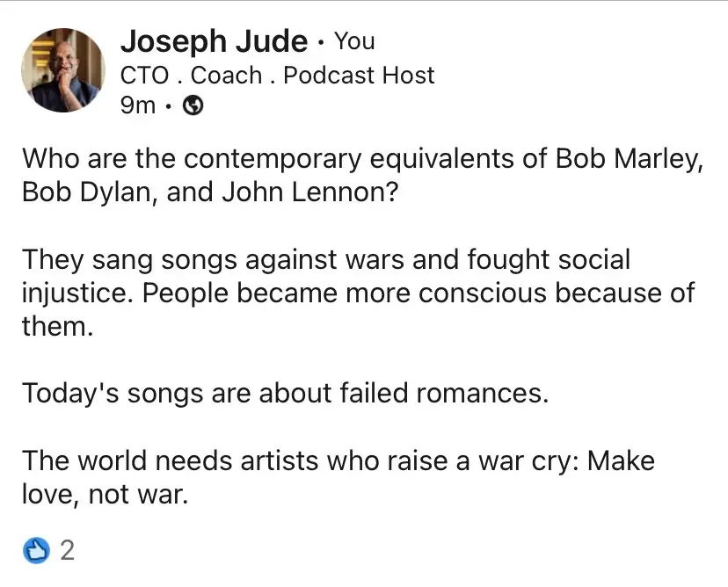Click the "Today's songs are about failed romances" line
Screen dimensions: 728x587
285,393
